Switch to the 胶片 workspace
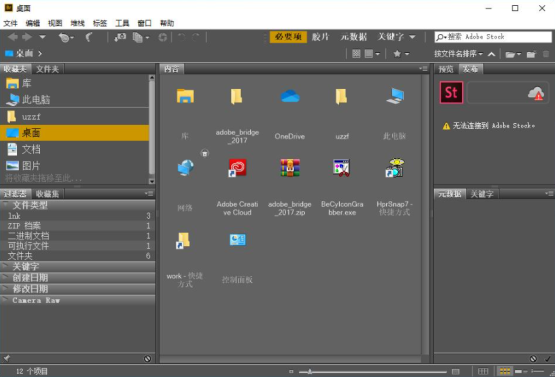Viewport: 555px width, 377px height. click(320, 37)
